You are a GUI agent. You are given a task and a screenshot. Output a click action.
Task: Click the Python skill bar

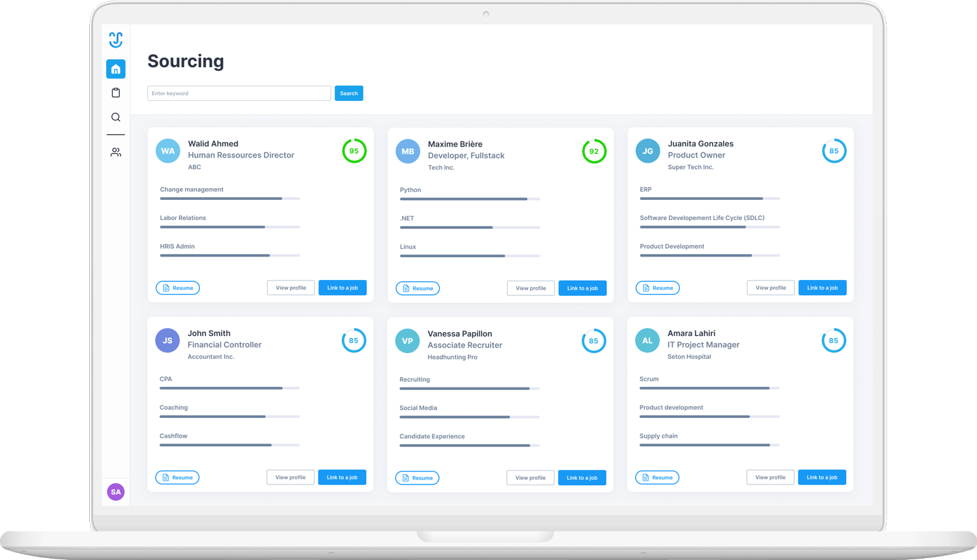[x=470, y=199]
